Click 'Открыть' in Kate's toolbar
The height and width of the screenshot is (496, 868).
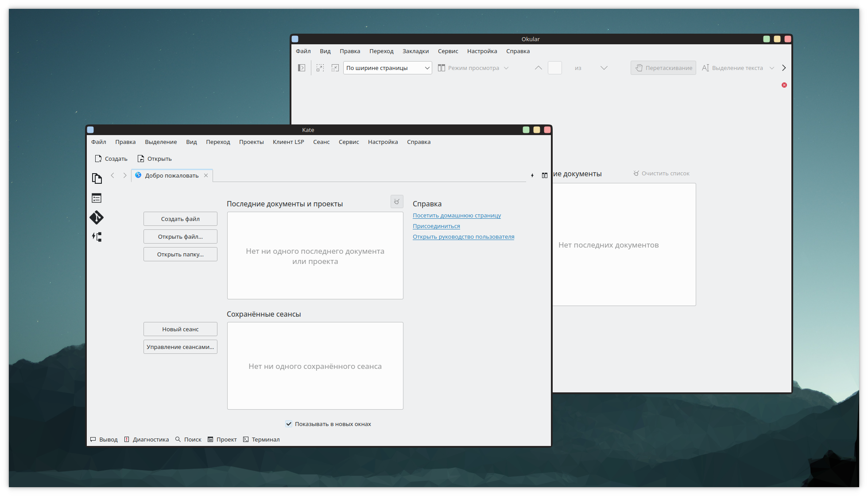pos(155,159)
